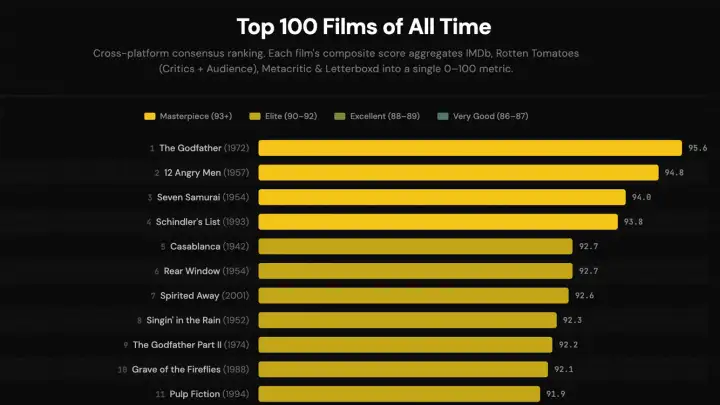
Task: Click the 93.8 score value
Action: 633,221
